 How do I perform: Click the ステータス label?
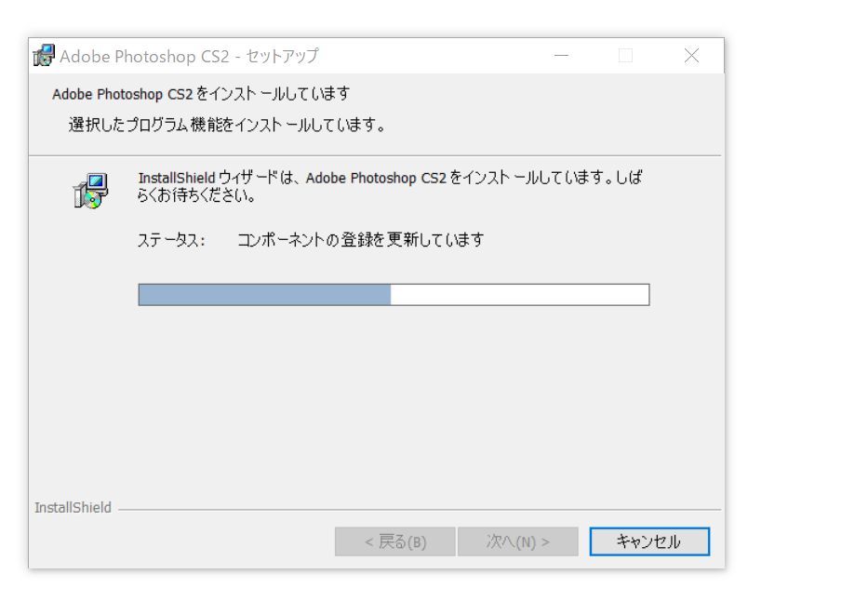point(171,240)
